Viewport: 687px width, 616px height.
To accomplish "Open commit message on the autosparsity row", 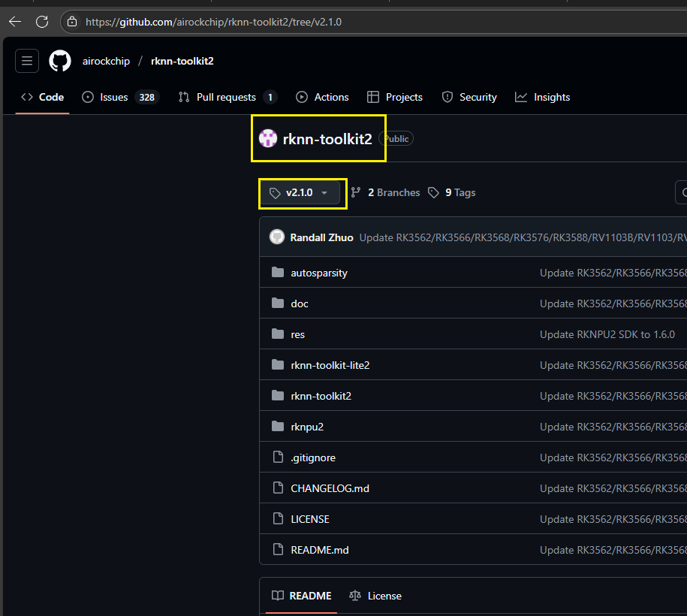I will tap(613, 273).
